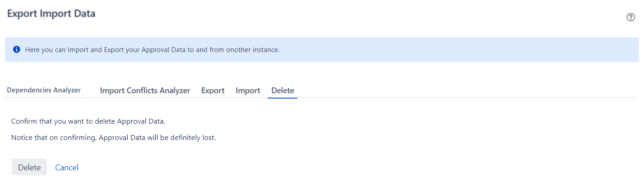Viewport: 644px width, 183px height.
Task: Click the blue info icon in banner
Action: 17,49
